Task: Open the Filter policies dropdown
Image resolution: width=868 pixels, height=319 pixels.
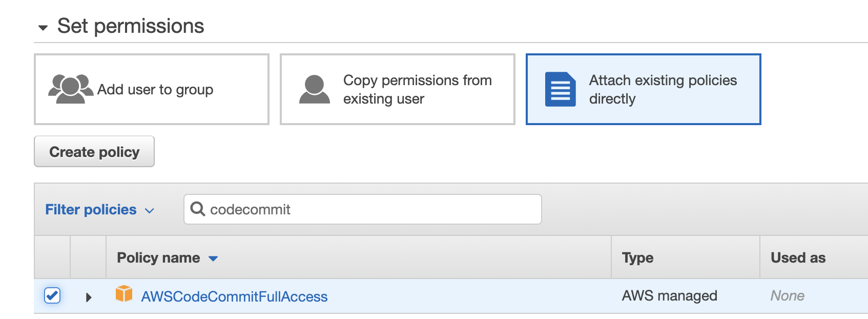Action: (99, 210)
